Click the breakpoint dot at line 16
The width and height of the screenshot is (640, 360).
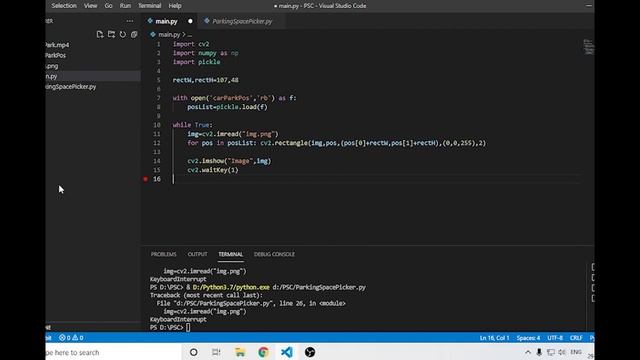pyautogui.click(x=145, y=179)
